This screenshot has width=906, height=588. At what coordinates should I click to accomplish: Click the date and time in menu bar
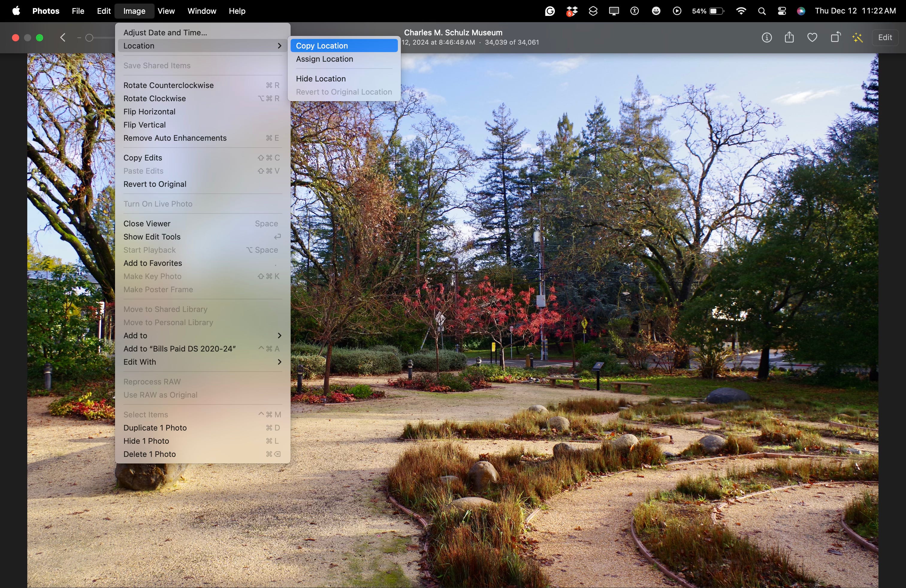tap(855, 11)
